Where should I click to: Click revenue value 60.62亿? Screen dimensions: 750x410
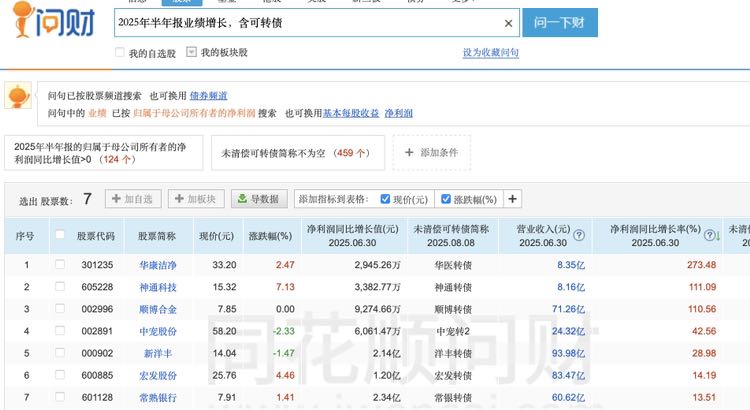coord(568,398)
